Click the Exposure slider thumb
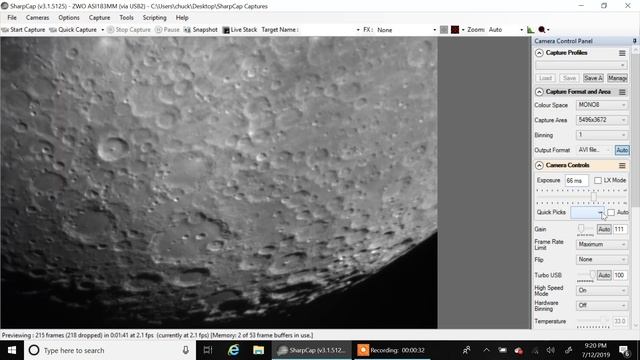The image size is (640, 360). click(x=594, y=197)
